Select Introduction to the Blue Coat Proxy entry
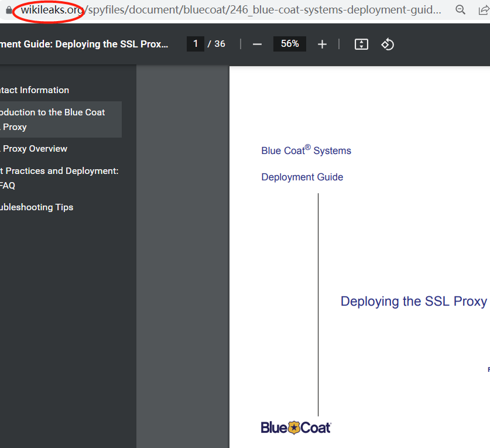Image resolution: width=490 pixels, height=448 pixels. click(x=61, y=119)
